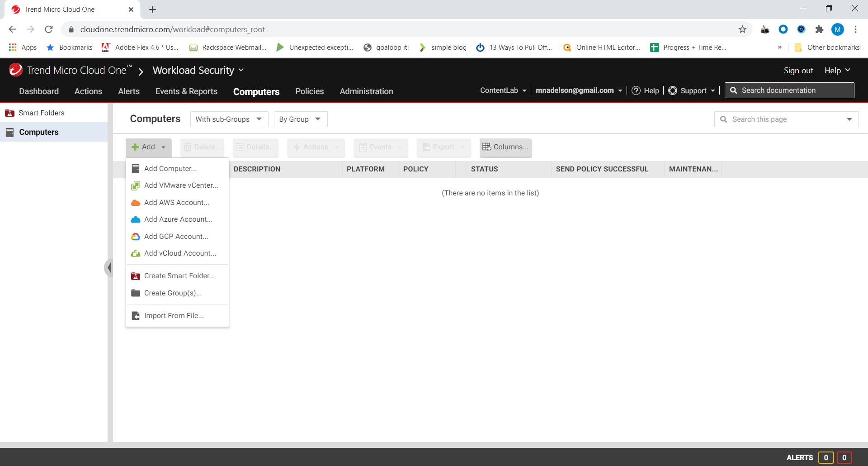Sort by the MAINTENAN... column header
868x466 pixels.
693,169
